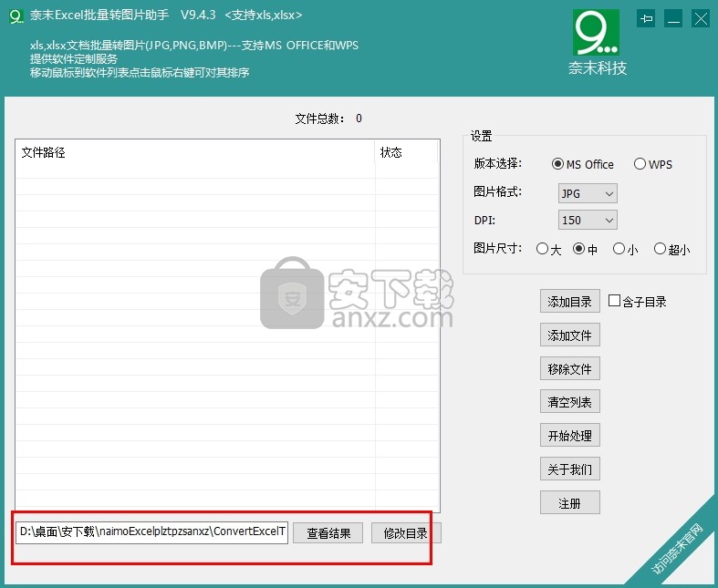Click the Naimo green 9 logo
This screenshot has height=588, width=718.
(x=596, y=33)
